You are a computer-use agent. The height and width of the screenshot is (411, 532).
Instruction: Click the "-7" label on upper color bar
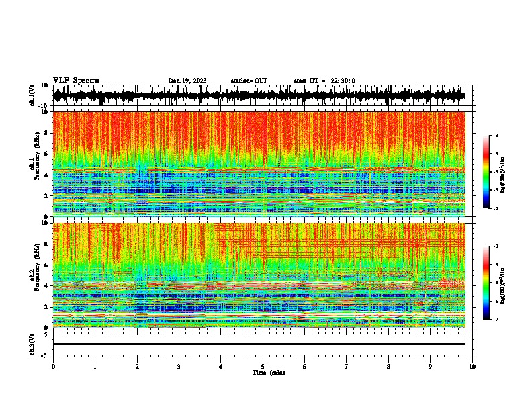tap(495, 208)
